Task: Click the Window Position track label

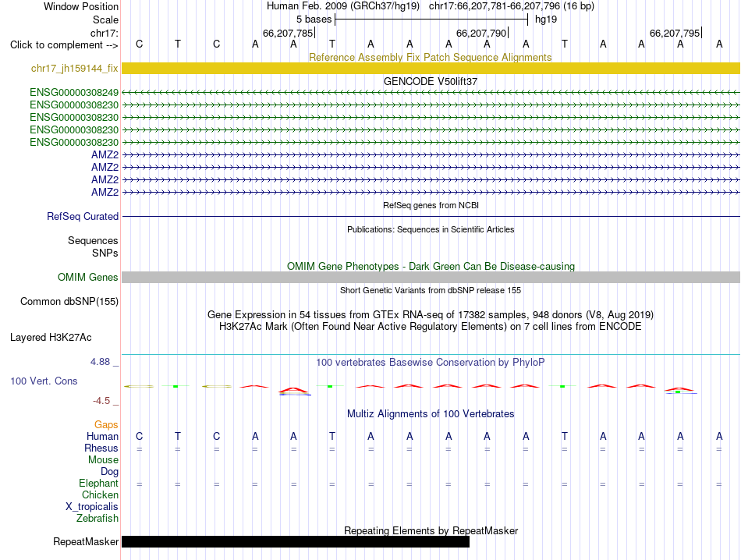Action: 81,6
